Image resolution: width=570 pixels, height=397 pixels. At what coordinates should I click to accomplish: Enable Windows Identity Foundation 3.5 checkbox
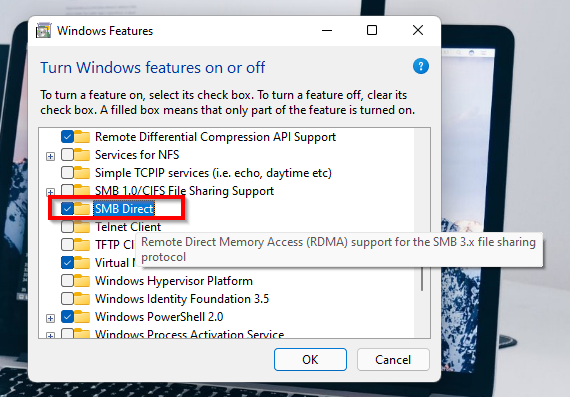[x=68, y=299]
